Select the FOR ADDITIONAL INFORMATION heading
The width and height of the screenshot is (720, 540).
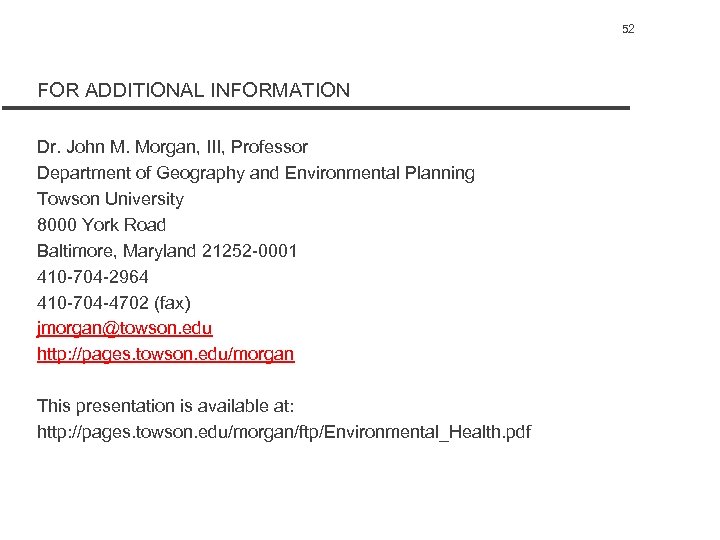pyautogui.click(x=194, y=90)
